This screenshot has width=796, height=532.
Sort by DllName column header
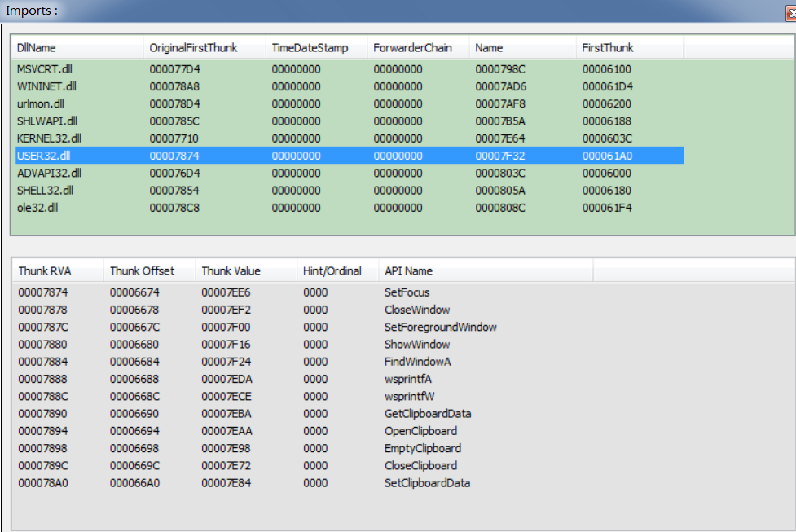pos(77,48)
